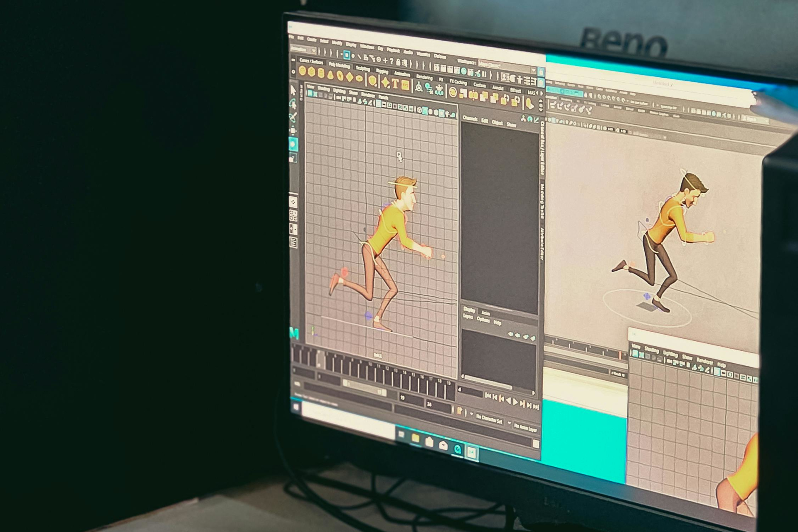Open the Deform menu in the menu bar

(440, 56)
